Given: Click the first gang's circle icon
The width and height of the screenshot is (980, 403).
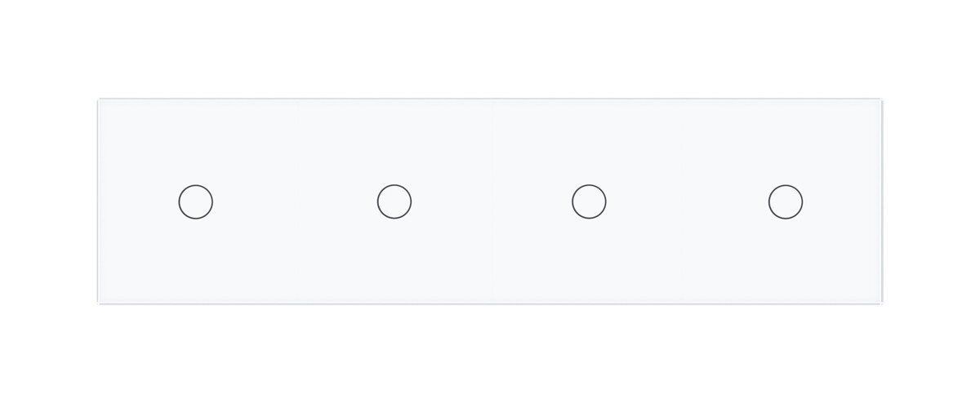Looking at the screenshot, I should (x=196, y=201).
